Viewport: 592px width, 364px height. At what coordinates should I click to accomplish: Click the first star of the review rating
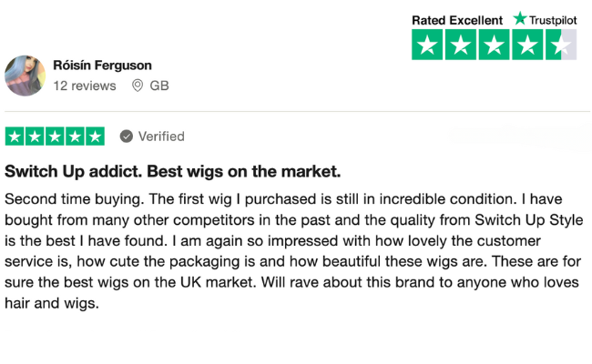[x=15, y=136]
